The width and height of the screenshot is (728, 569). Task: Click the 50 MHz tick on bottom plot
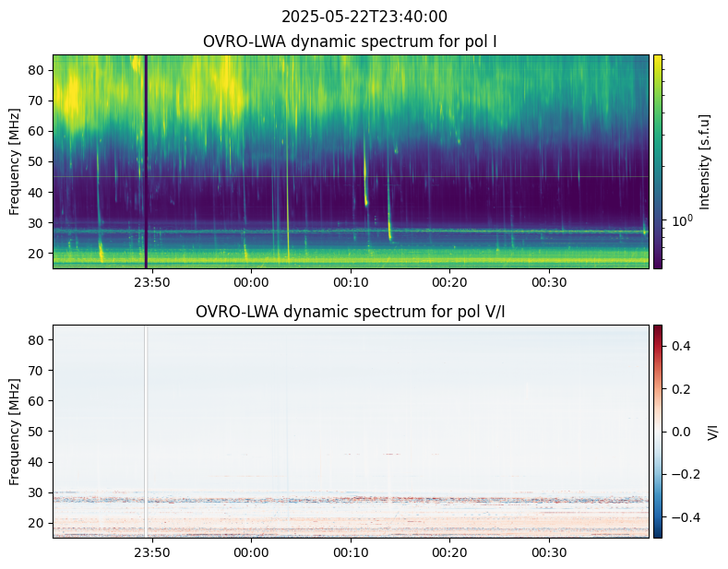coord(38,431)
